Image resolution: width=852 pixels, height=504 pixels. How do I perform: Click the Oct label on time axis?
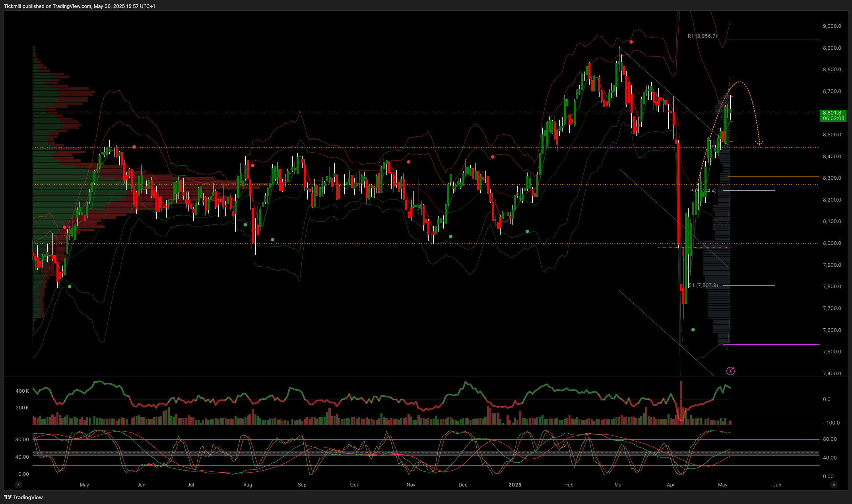(354, 485)
